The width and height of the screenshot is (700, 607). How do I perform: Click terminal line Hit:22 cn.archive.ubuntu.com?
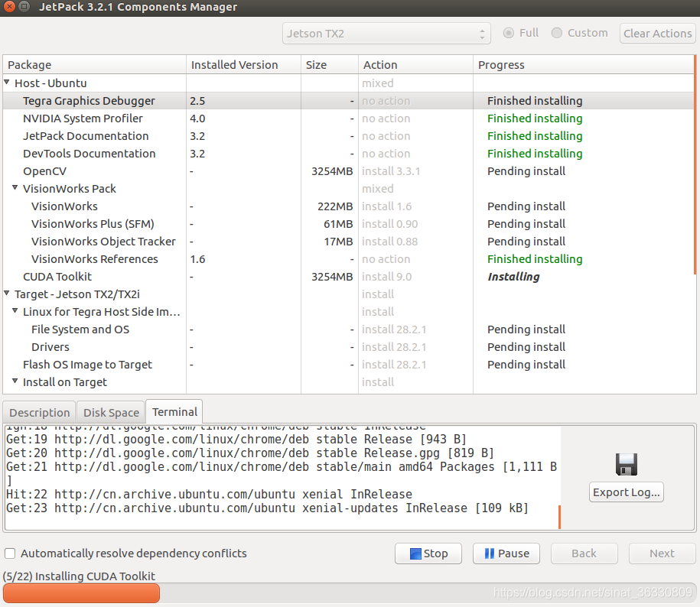click(x=209, y=494)
